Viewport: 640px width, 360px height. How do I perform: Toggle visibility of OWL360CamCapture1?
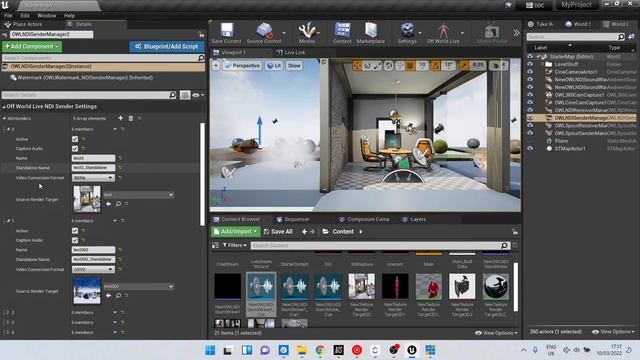point(530,95)
